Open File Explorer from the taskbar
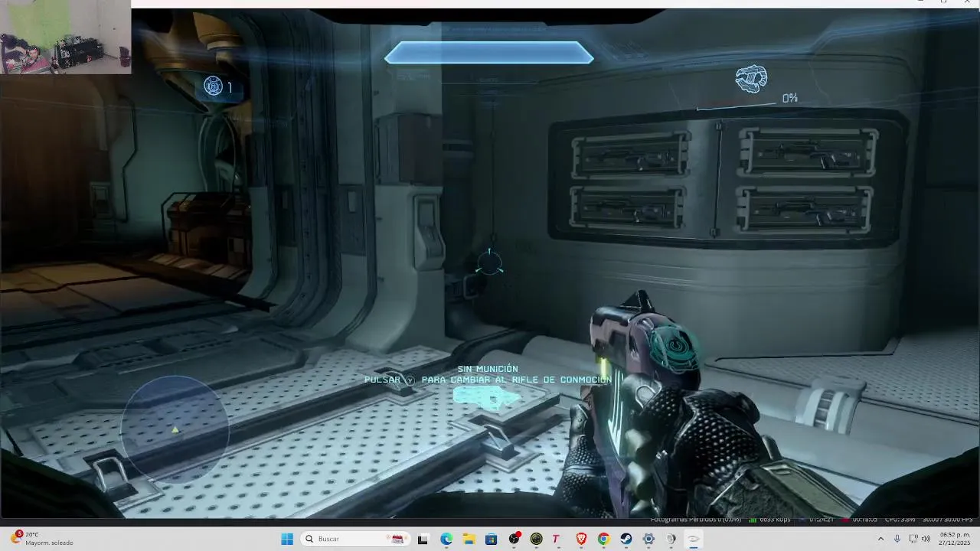The width and height of the screenshot is (980, 551). coord(469,539)
